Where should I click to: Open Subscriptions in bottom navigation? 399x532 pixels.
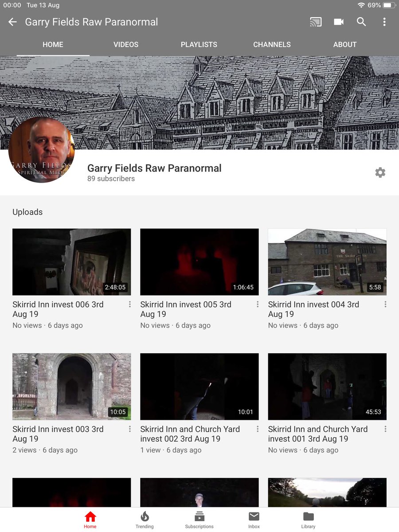(x=199, y=520)
